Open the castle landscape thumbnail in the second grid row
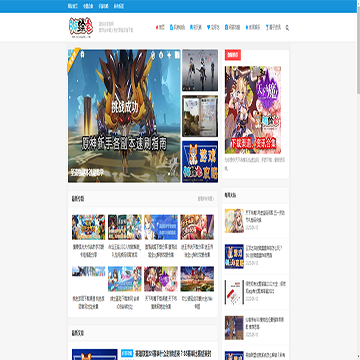 (x=197, y=279)
